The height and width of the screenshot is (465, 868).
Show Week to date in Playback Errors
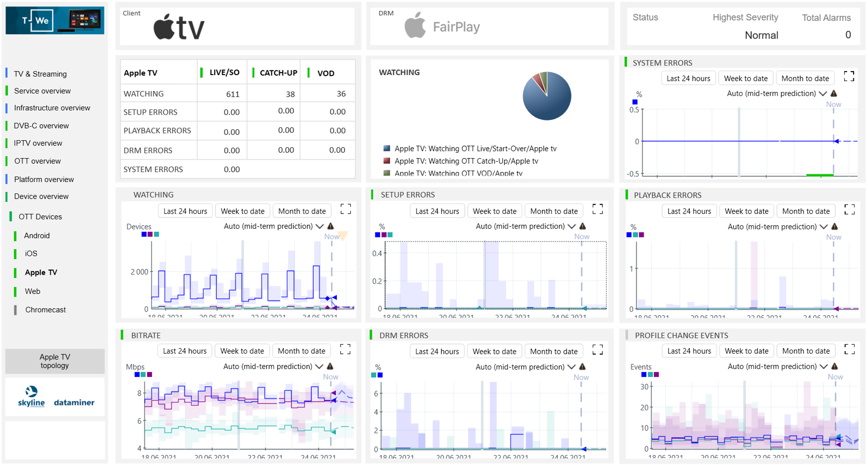click(x=746, y=211)
